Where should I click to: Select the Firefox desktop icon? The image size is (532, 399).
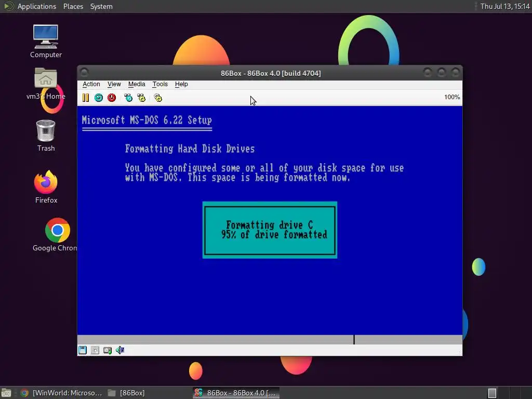[46, 187]
